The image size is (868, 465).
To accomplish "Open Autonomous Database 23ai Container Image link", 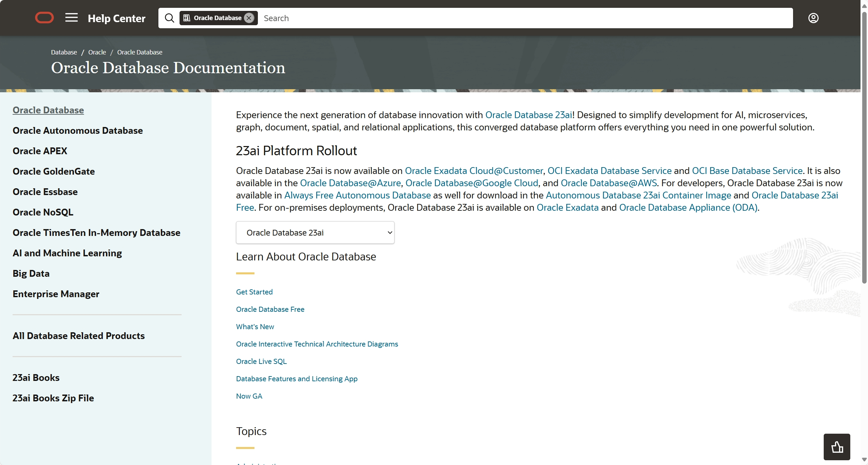I will pyautogui.click(x=638, y=195).
